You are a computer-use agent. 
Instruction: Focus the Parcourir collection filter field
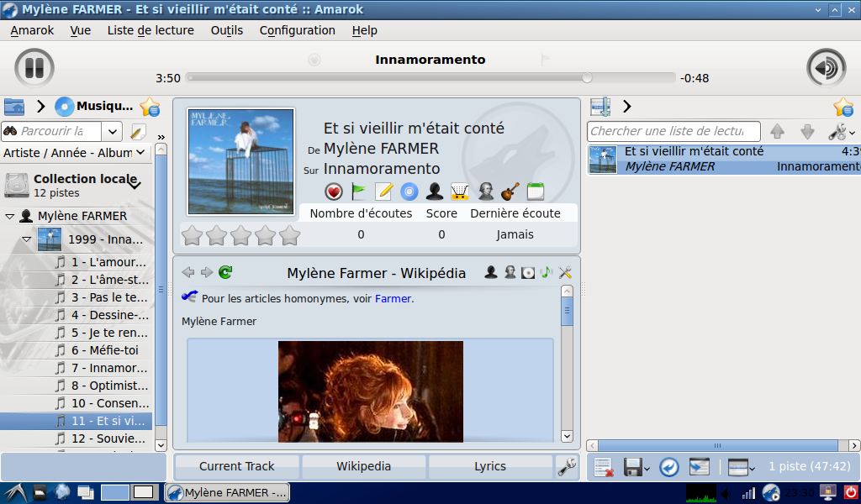51,132
